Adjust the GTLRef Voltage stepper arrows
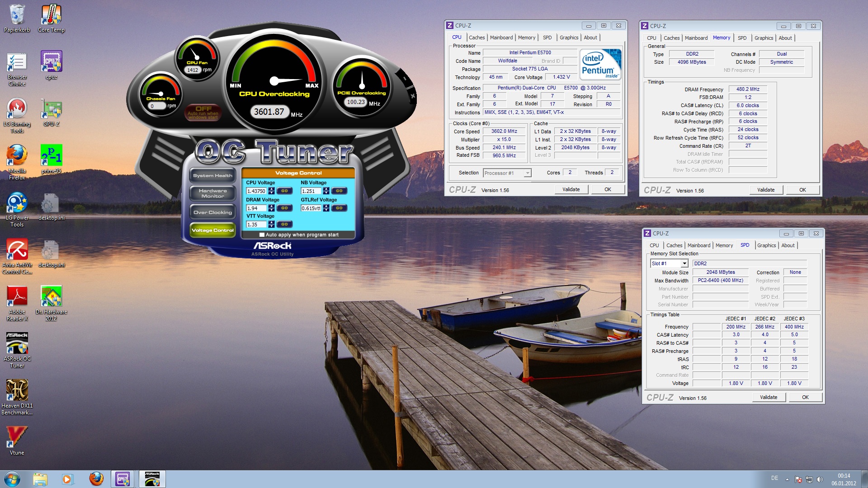This screenshot has height=488, width=868. (326, 208)
